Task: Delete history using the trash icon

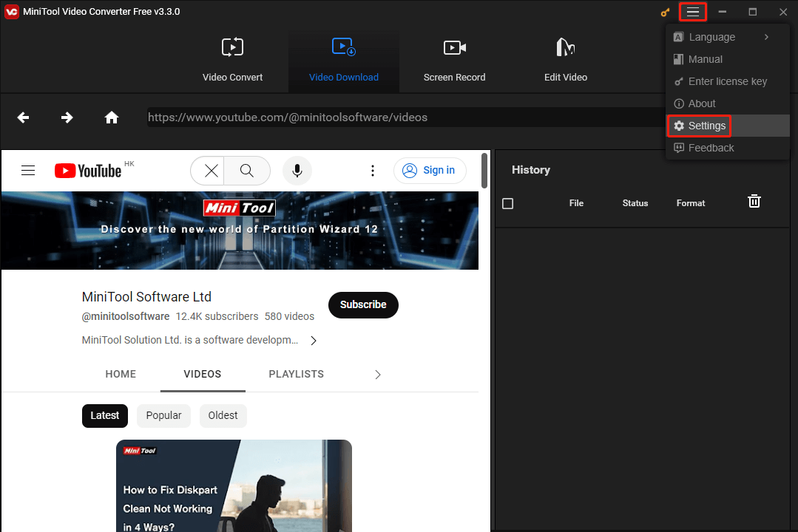Action: pyautogui.click(x=754, y=201)
